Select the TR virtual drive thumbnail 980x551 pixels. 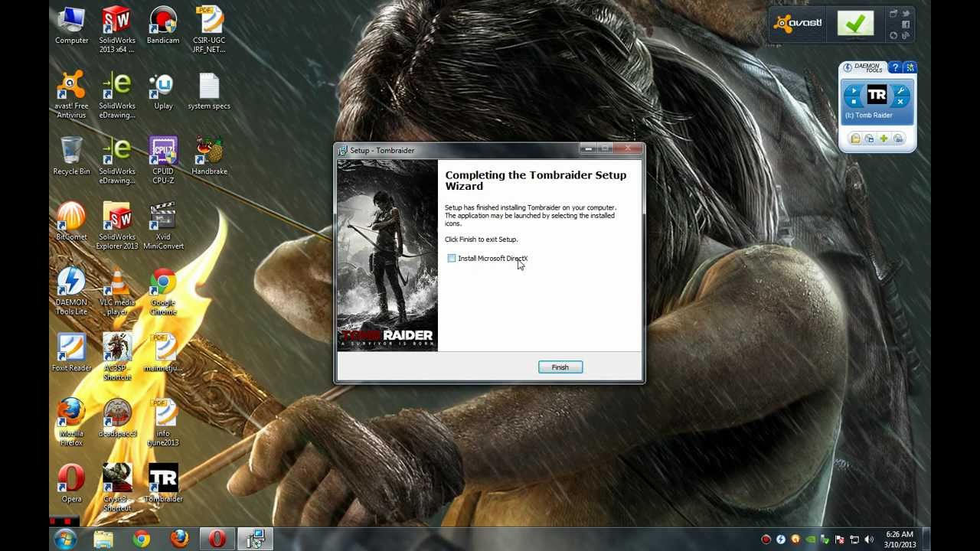click(877, 96)
